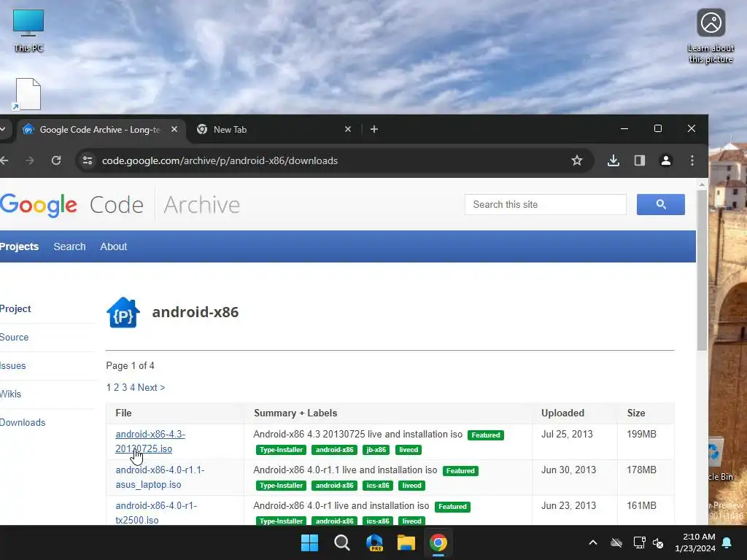
Task: Open Projects in blue navigation bar
Action: coord(19,246)
